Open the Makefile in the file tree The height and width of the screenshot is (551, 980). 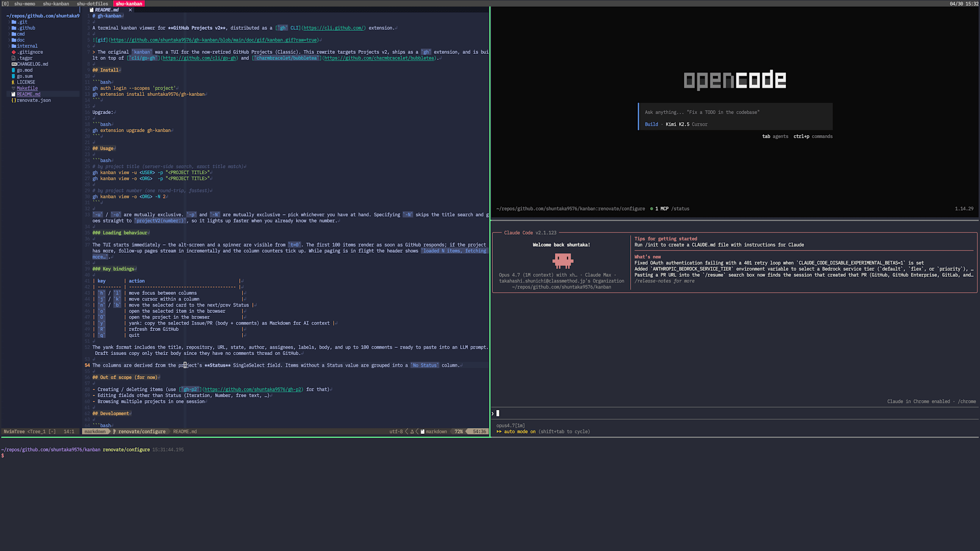click(27, 88)
